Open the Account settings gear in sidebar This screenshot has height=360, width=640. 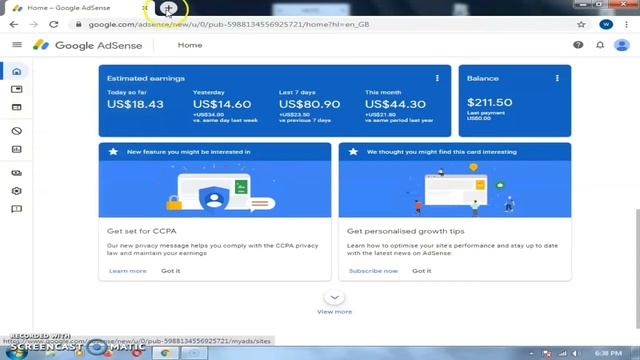point(16,191)
